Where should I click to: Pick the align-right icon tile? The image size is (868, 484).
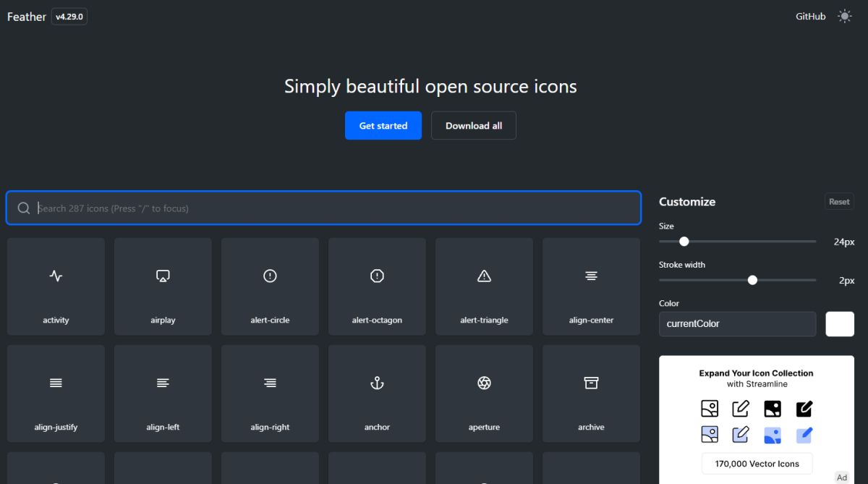[x=270, y=394]
